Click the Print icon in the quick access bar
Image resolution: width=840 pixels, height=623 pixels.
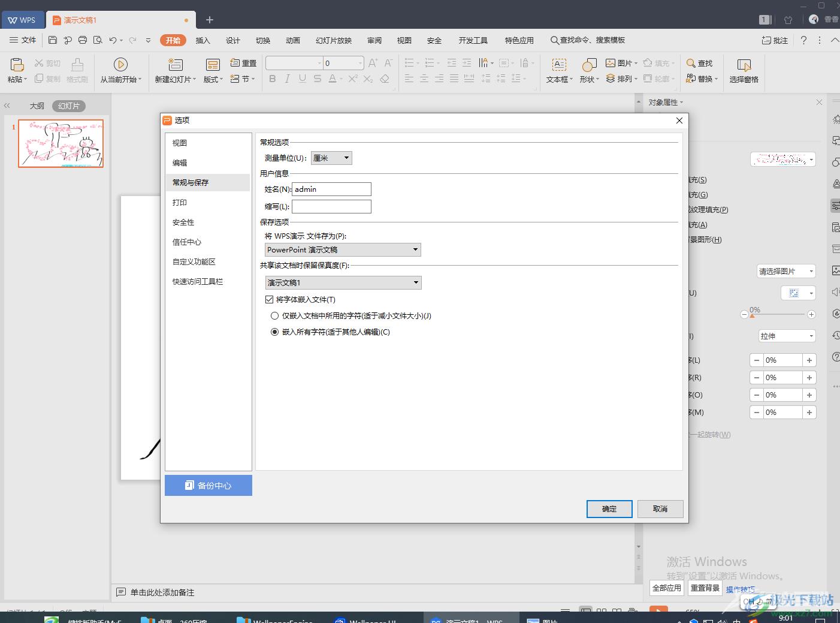83,40
